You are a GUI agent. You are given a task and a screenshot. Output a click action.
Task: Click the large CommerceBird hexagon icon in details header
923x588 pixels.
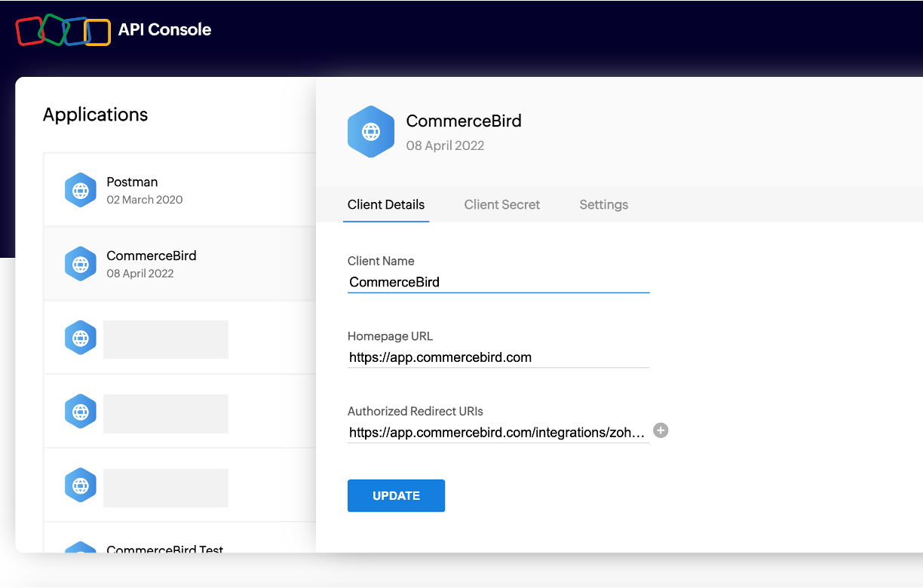click(x=371, y=132)
